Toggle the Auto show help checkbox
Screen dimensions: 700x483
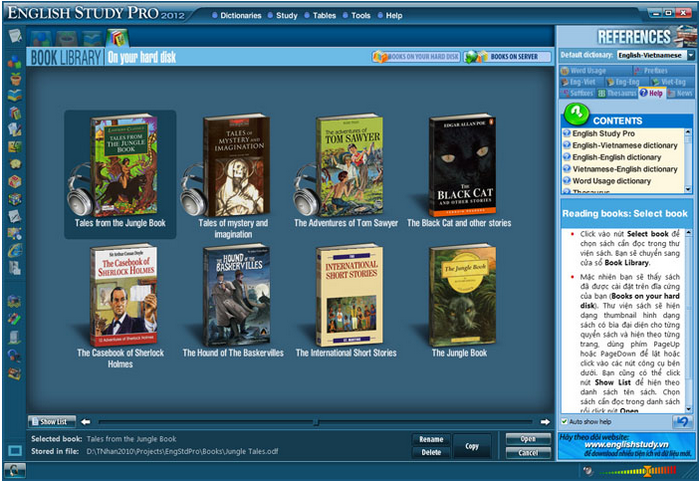tap(564, 421)
